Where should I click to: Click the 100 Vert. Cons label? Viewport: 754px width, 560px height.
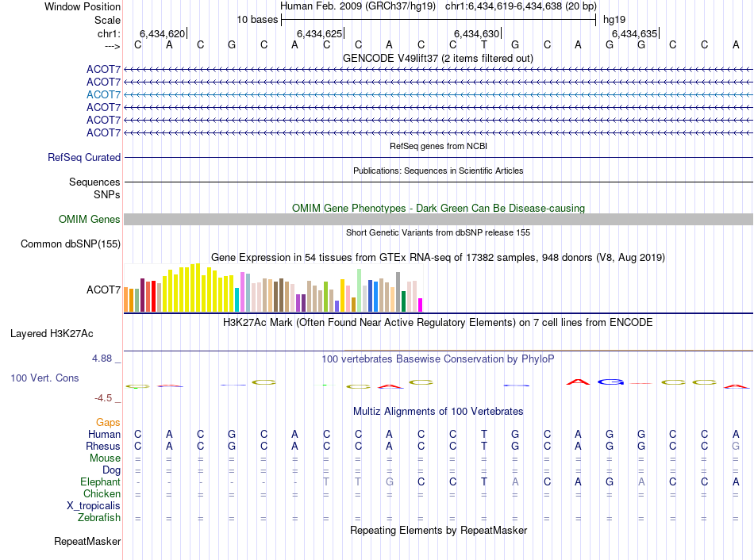[44, 378]
